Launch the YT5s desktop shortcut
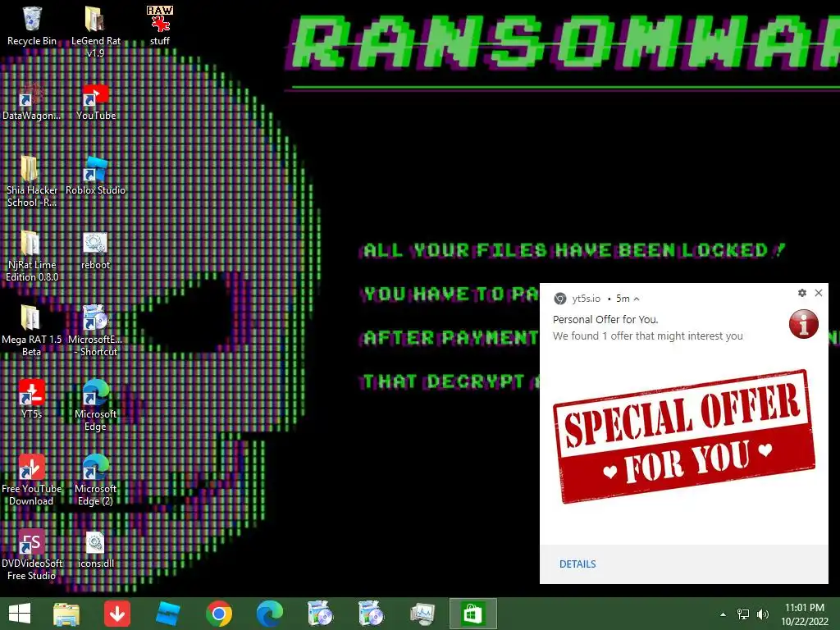The image size is (840, 630). pos(32,399)
